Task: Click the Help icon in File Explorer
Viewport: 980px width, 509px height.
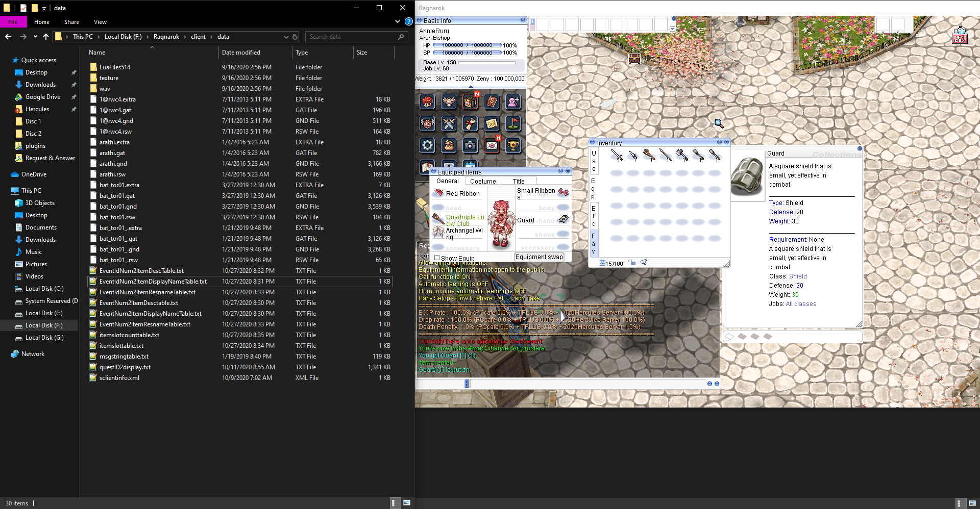Action: pyautogui.click(x=408, y=21)
